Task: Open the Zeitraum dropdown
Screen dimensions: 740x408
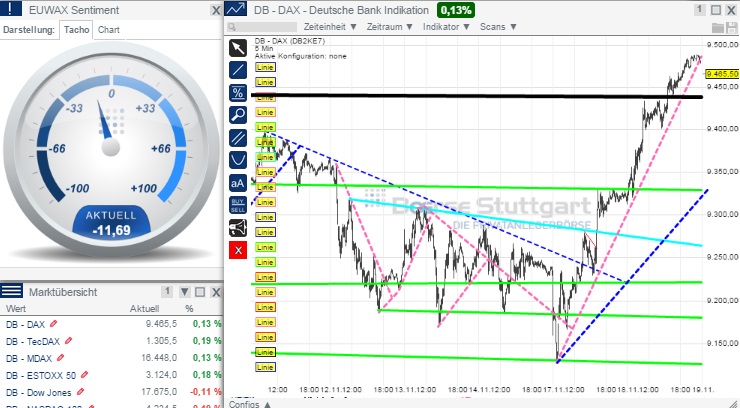Action: tap(390, 27)
